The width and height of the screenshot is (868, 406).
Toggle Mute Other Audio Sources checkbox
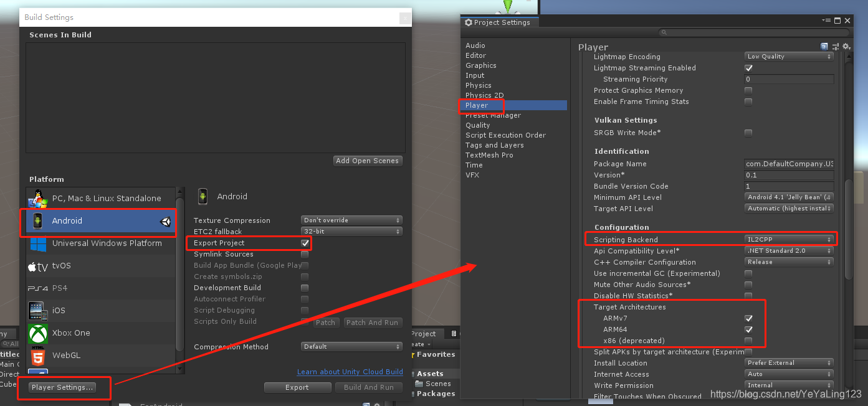(748, 285)
